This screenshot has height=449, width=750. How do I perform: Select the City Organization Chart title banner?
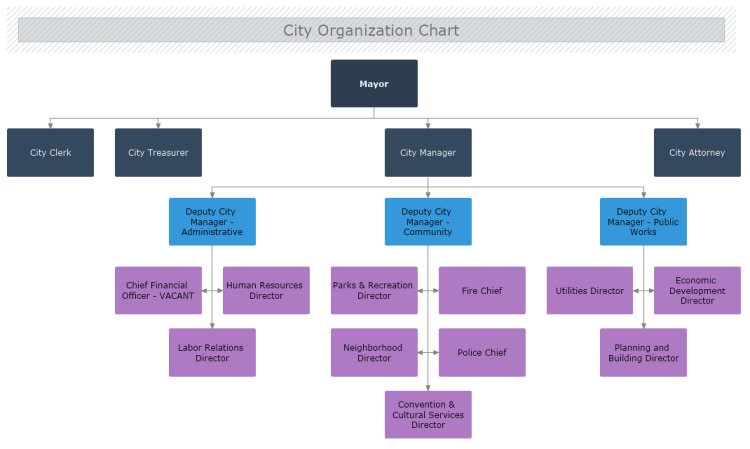tap(371, 30)
